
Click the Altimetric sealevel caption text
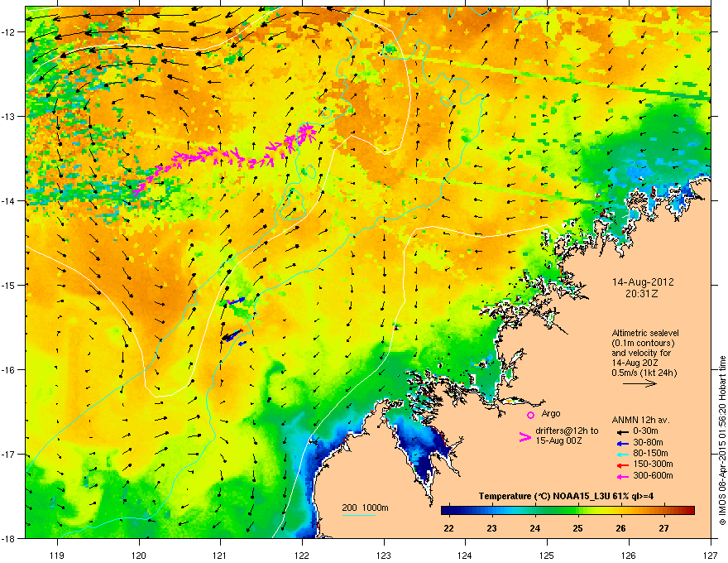pos(645,333)
